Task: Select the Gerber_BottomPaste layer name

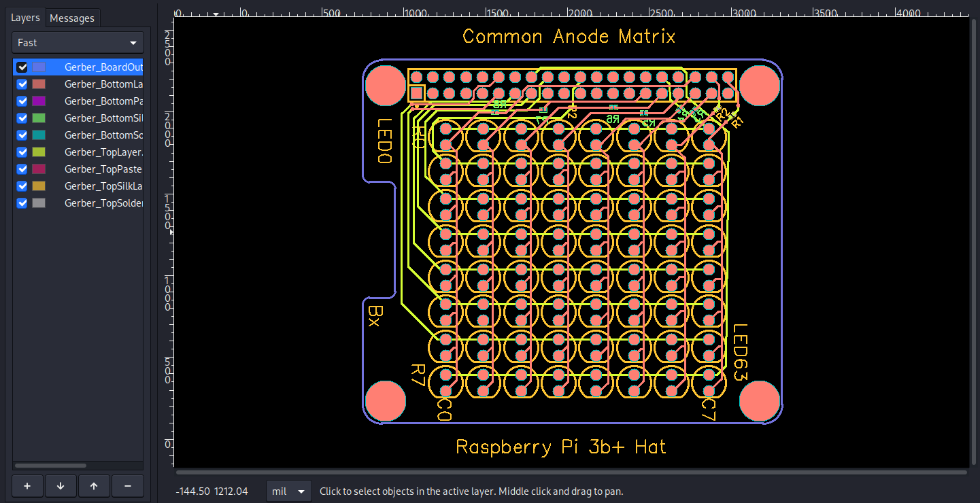Action: 103,101
